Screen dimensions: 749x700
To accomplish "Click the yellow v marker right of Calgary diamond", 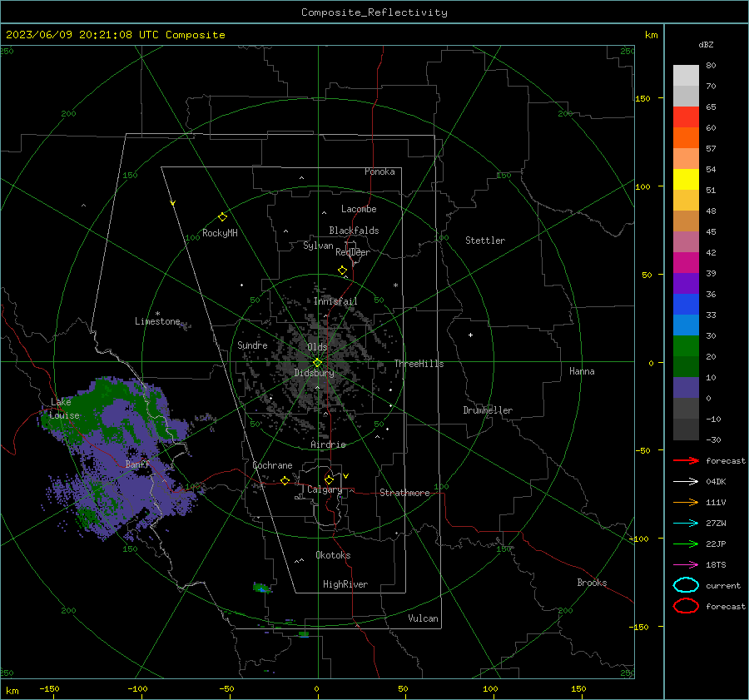I will [x=346, y=476].
